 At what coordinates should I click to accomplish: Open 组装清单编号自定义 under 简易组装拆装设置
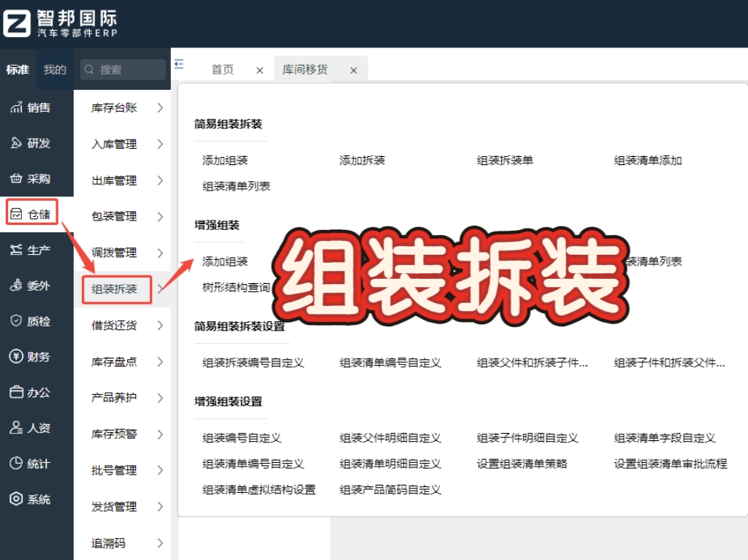click(390, 363)
